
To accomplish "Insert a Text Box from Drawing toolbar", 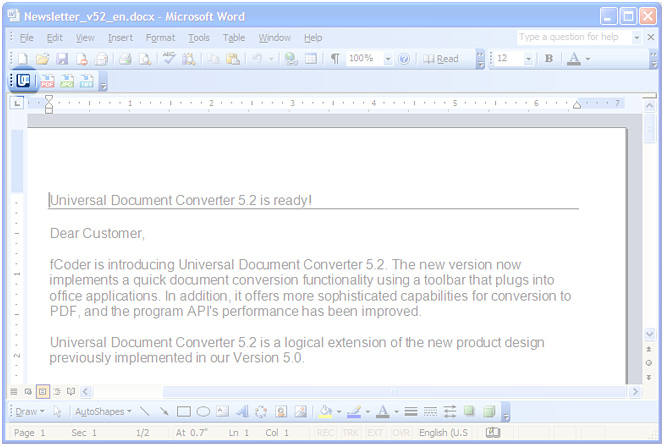I will coord(222,411).
